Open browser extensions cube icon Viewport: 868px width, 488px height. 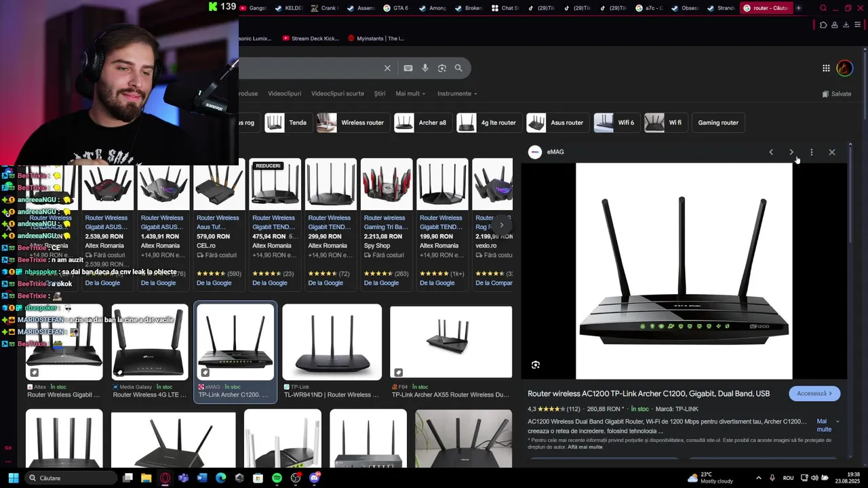(x=823, y=25)
